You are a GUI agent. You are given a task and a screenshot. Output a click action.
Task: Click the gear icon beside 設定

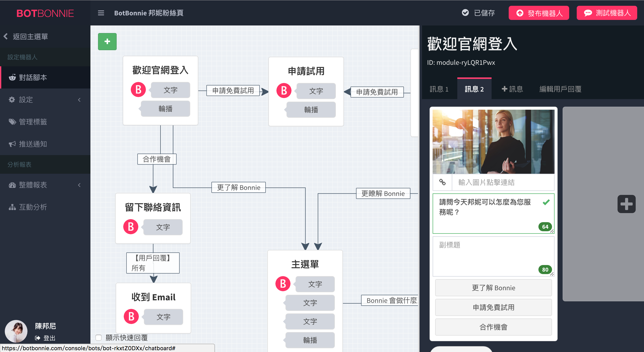[x=12, y=100]
